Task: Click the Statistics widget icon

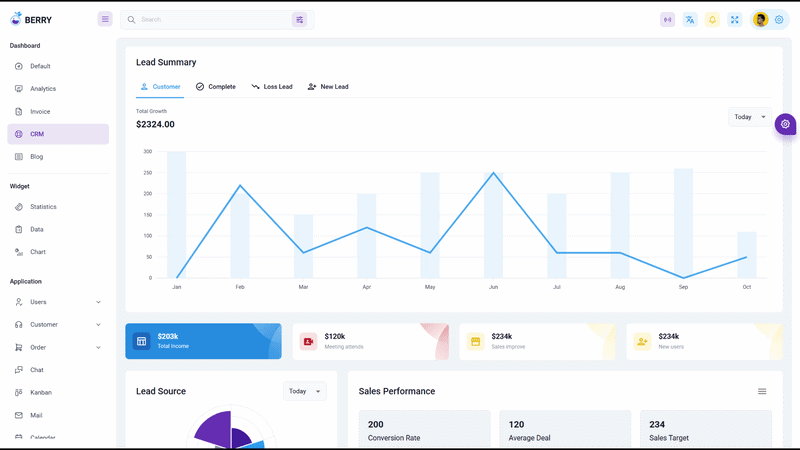Action: [19, 207]
